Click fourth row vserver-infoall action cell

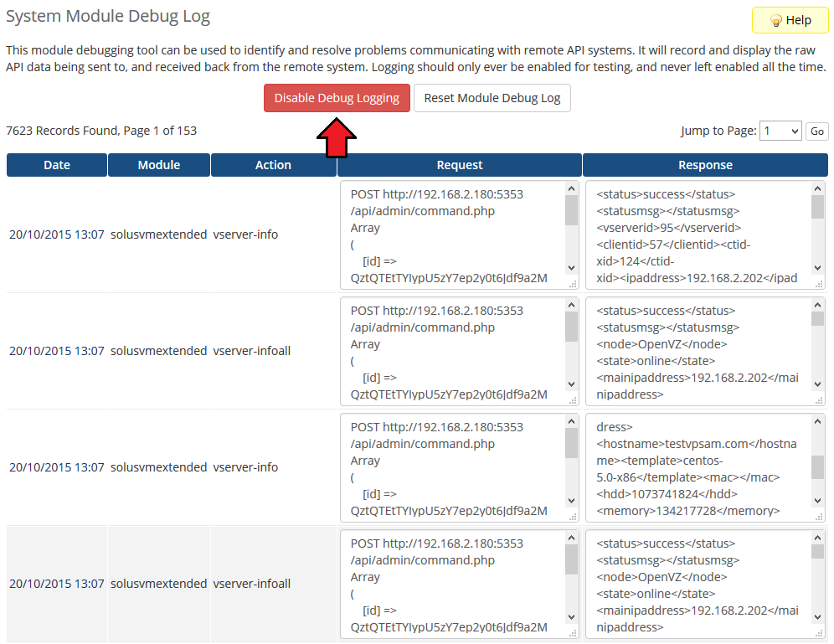pos(251,584)
